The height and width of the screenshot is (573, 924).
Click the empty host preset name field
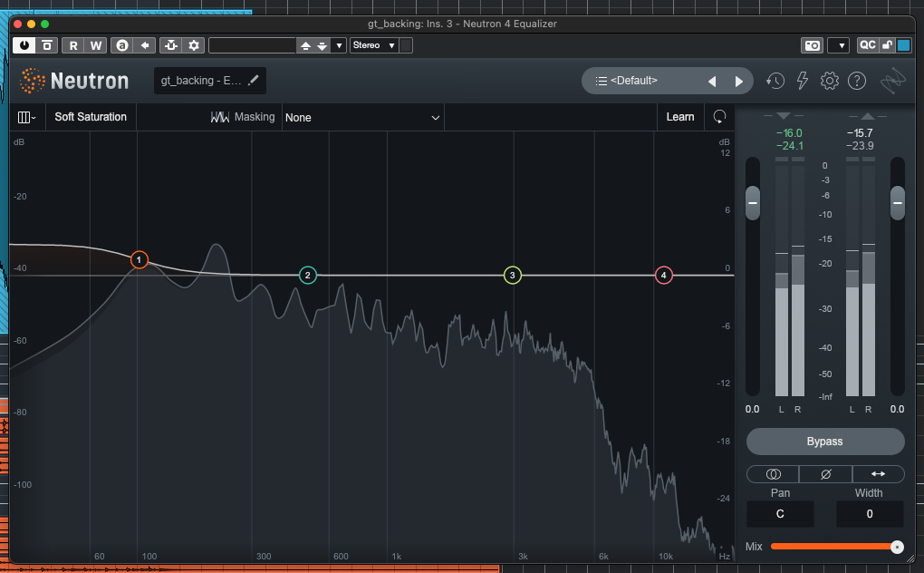[x=252, y=45]
